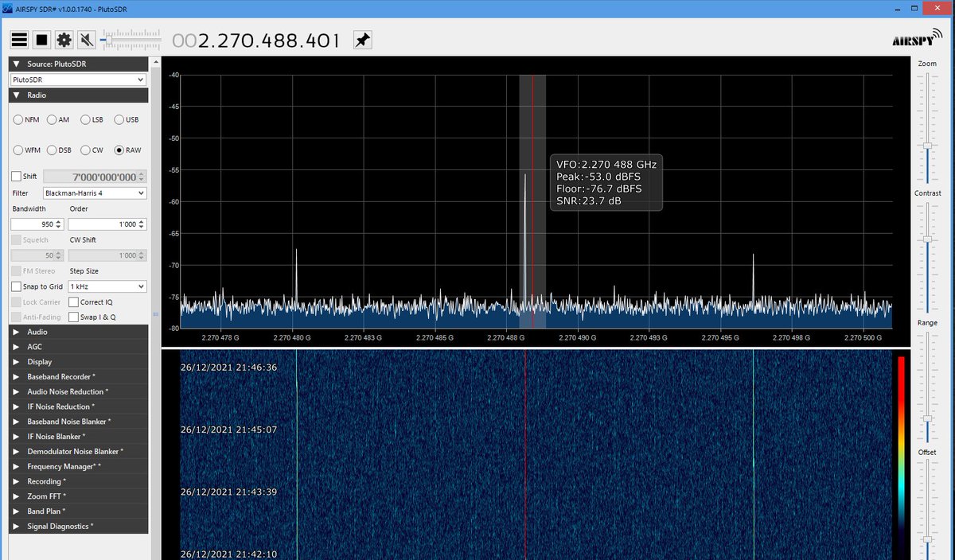Image resolution: width=955 pixels, height=560 pixels.
Task: Collapse the Radio panel
Action: click(78, 95)
